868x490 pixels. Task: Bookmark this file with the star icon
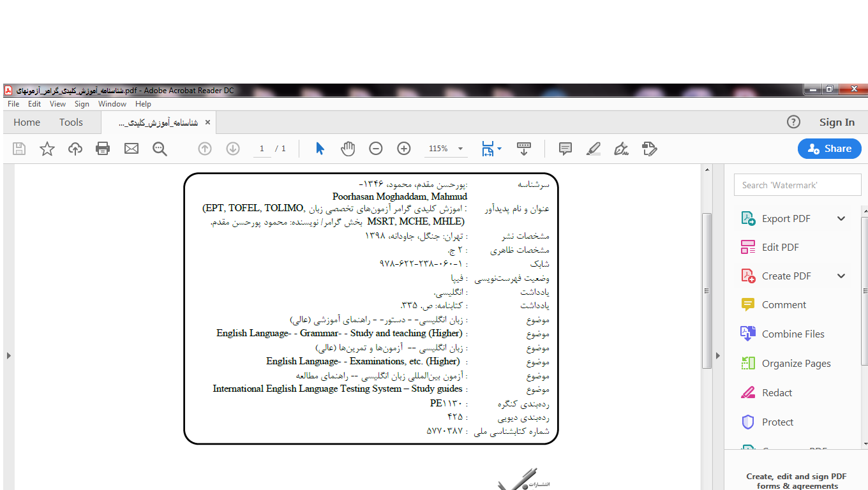[x=47, y=149]
